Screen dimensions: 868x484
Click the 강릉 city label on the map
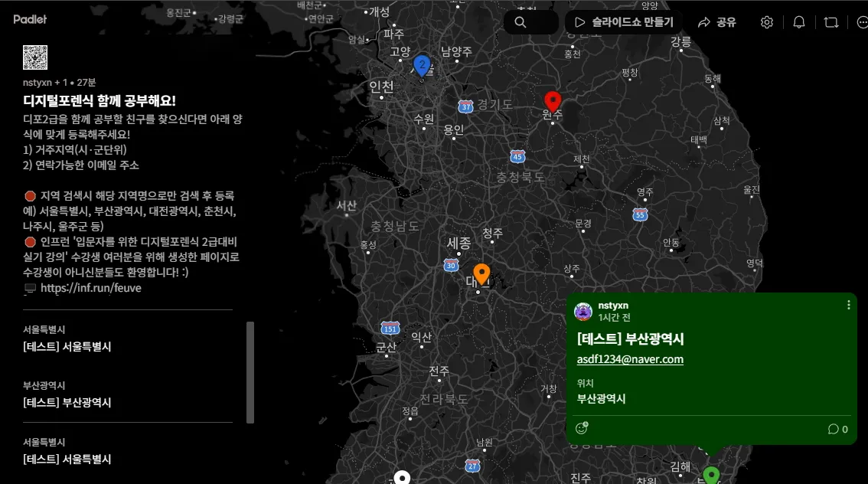681,41
